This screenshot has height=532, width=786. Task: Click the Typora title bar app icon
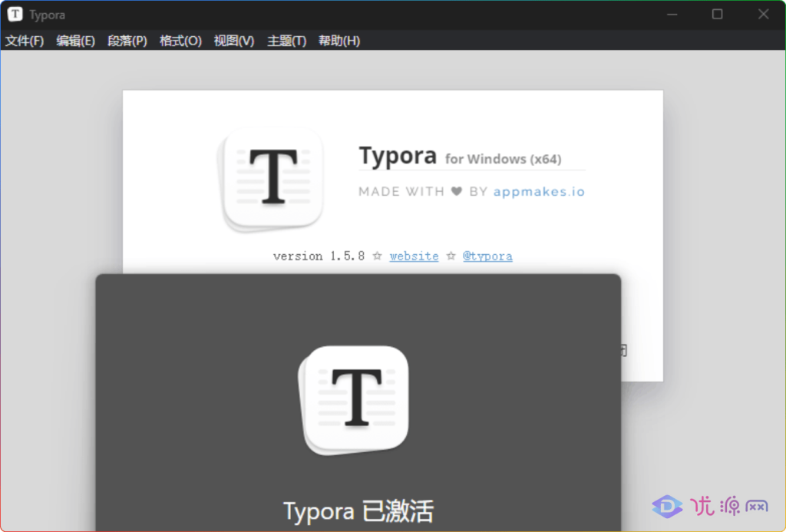click(x=15, y=14)
